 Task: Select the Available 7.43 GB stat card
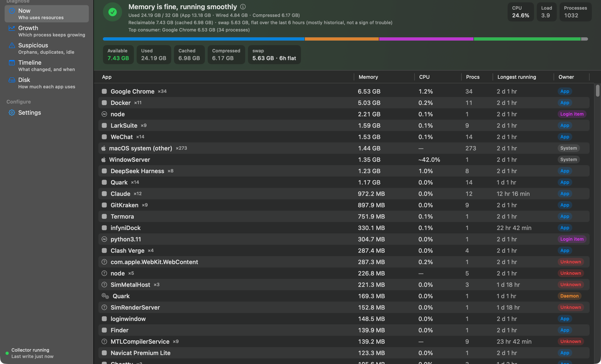(x=118, y=55)
